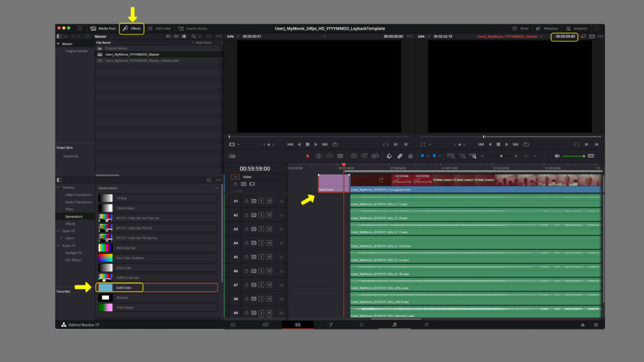Screen dimensions: 644x362
Task: Open the Sound Library panel
Action: click(x=192, y=28)
